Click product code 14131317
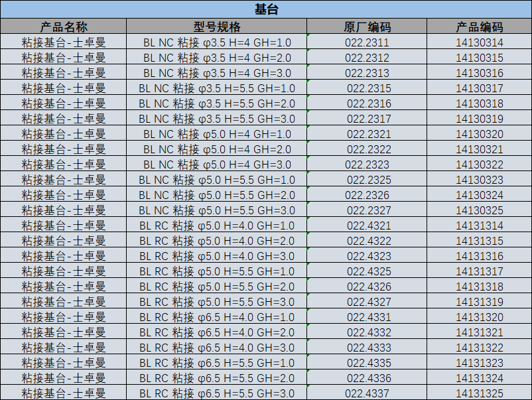 (479, 271)
